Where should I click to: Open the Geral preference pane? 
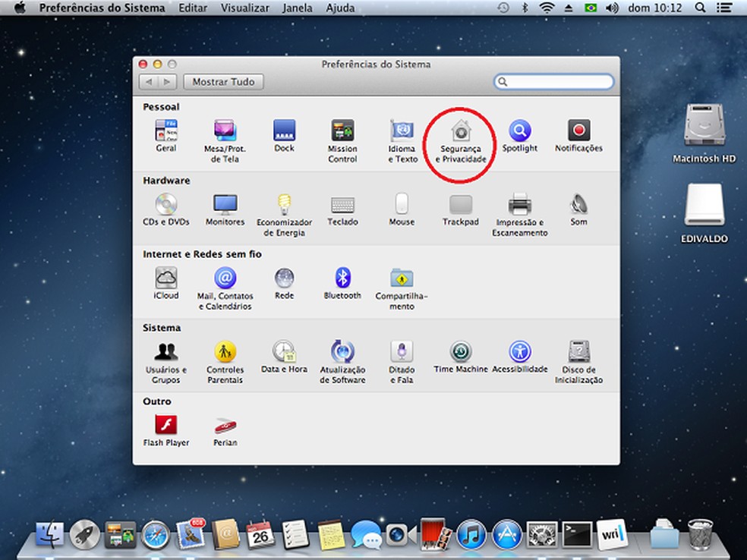pos(165,136)
